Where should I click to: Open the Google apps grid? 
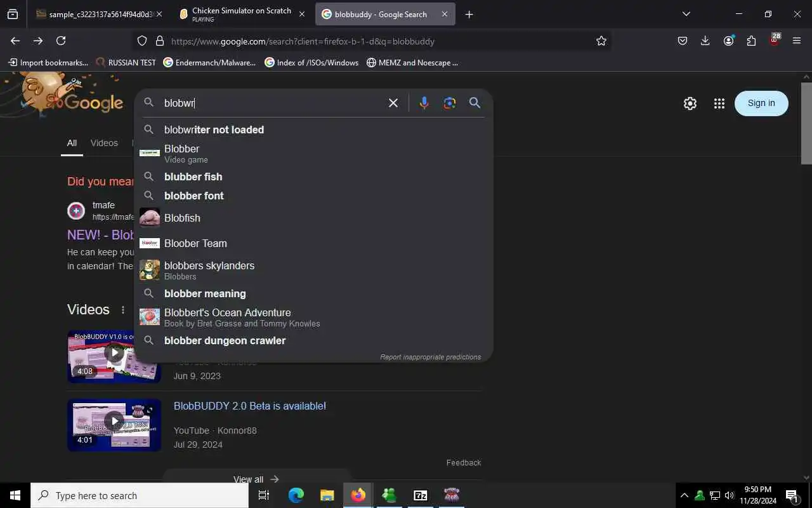719,104
